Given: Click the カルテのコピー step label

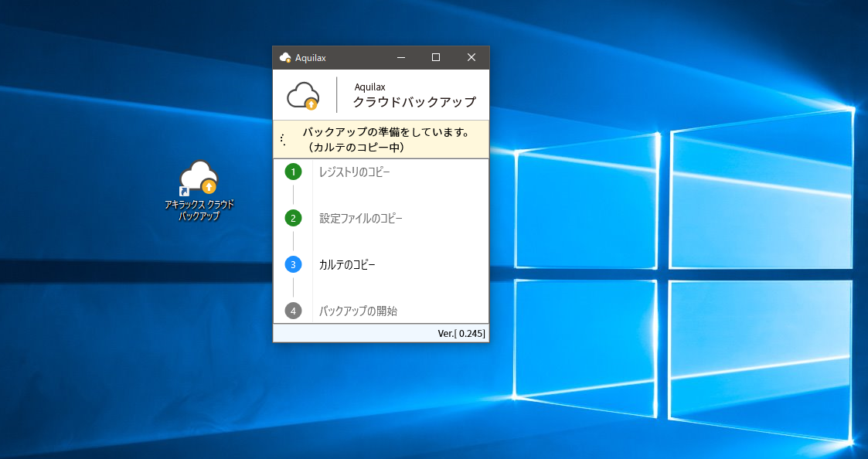Looking at the screenshot, I should (347, 265).
